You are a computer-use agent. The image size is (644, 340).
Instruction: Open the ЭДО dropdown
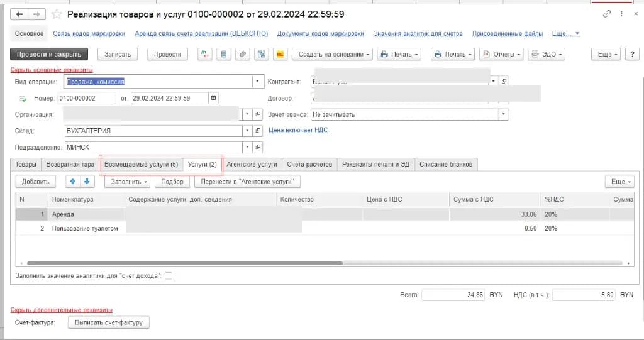[x=547, y=54]
